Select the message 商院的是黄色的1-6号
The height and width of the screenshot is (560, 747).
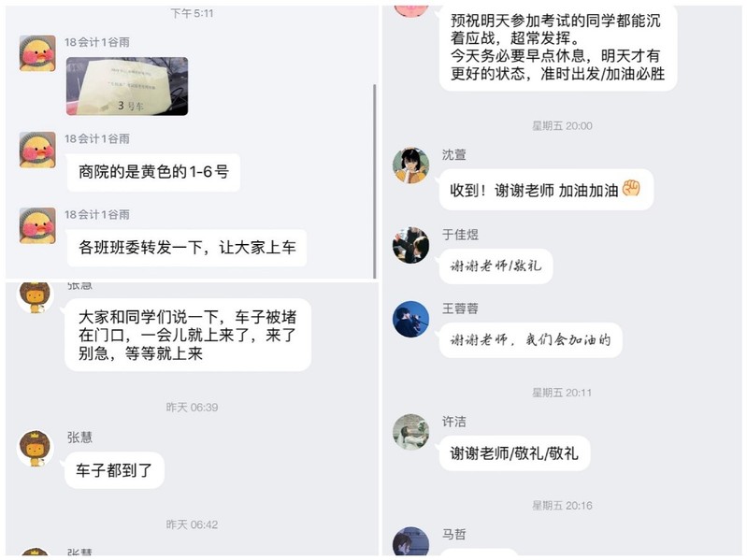tap(153, 172)
